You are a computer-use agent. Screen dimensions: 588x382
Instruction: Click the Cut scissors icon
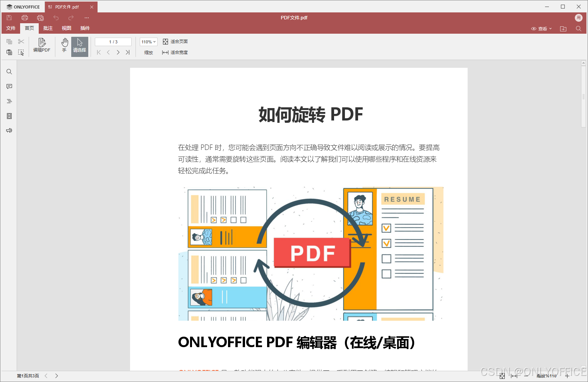point(21,41)
